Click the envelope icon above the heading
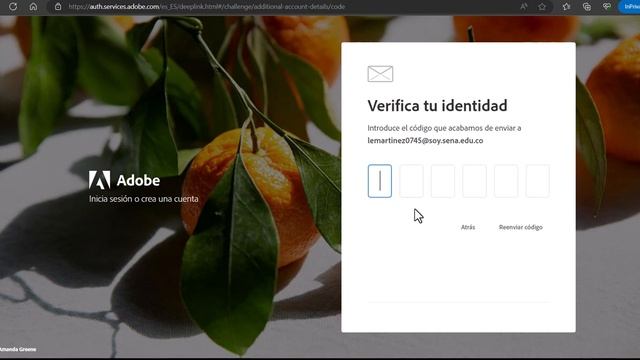The width and height of the screenshot is (640, 360). (380, 74)
